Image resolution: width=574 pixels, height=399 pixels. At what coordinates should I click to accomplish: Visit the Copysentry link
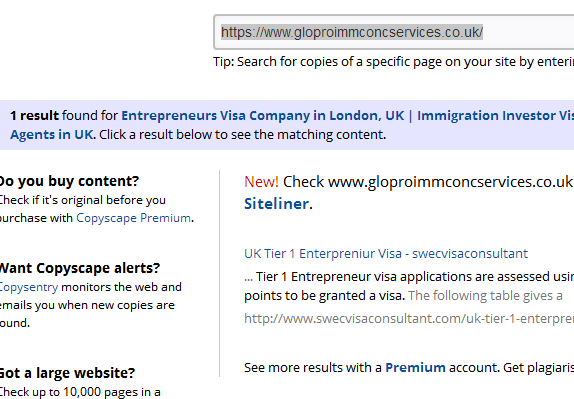coord(29,287)
